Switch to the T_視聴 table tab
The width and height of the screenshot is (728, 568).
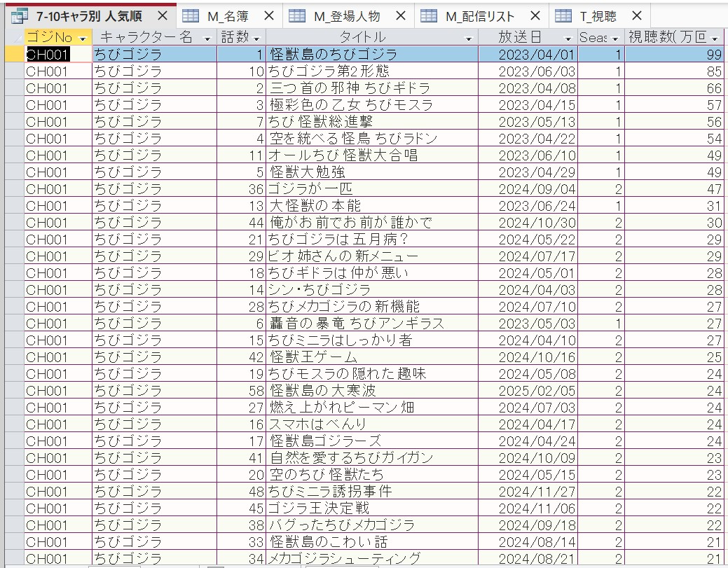tap(598, 17)
